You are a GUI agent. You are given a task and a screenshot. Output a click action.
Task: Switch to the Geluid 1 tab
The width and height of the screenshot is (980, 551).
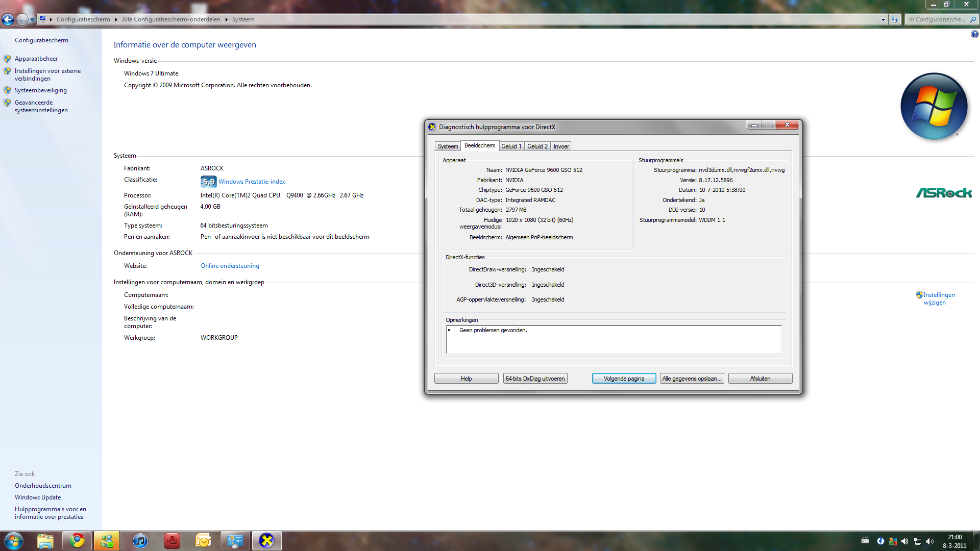point(511,146)
